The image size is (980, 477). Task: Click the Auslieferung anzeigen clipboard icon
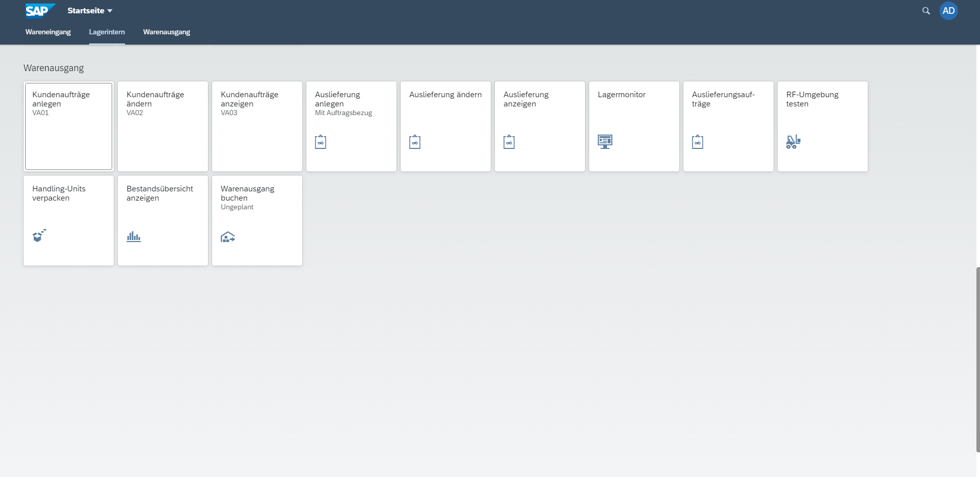coord(509,142)
